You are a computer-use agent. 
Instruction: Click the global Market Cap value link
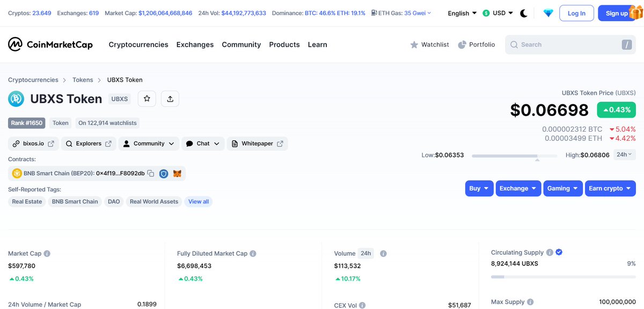165,13
